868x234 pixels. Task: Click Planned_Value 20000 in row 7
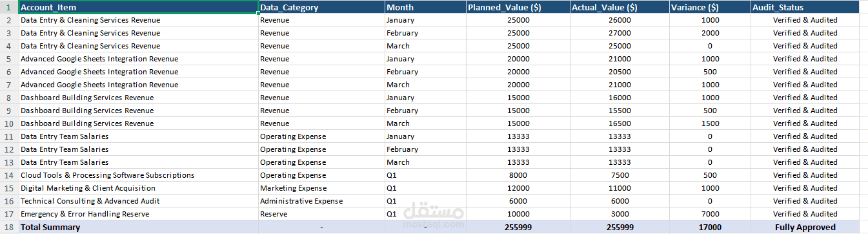click(x=518, y=85)
